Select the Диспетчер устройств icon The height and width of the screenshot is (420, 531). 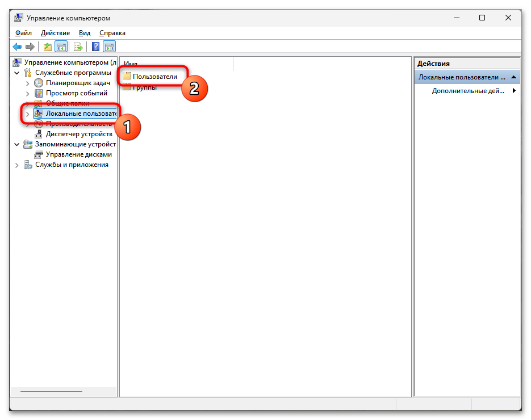pyautogui.click(x=39, y=134)
